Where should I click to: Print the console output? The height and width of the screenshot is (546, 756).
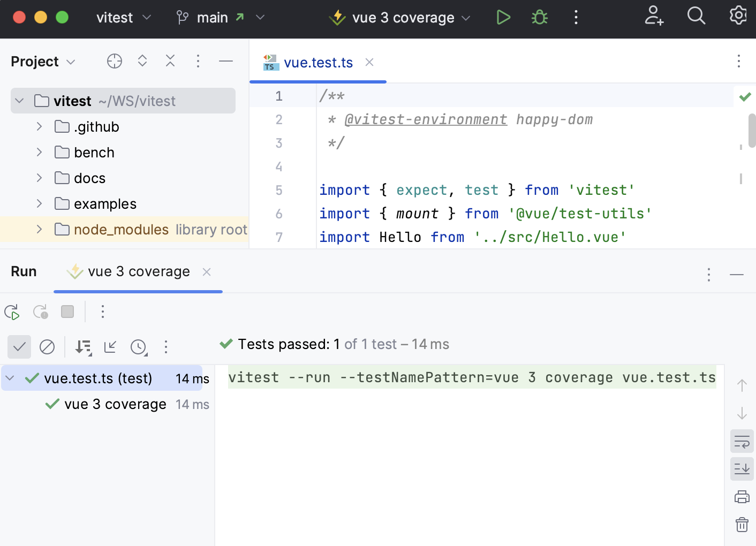tap(742, 497)
